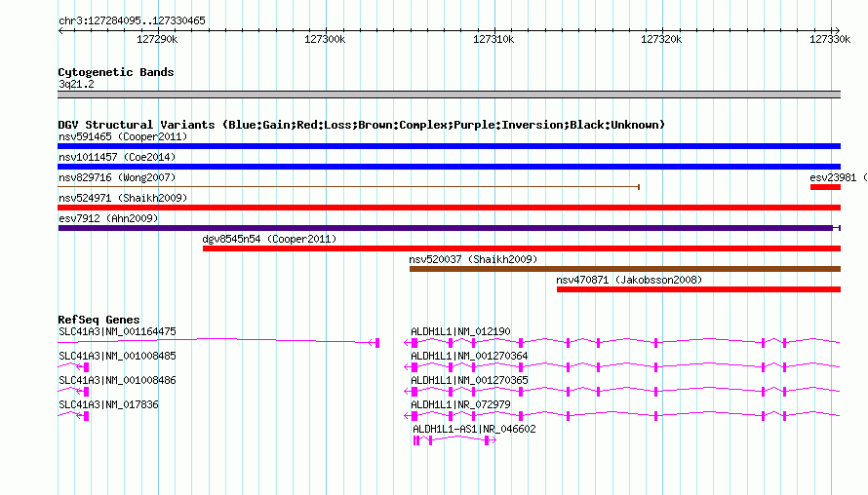Click the nsv524971 (Shaikh2009) label
This screenshot has width=868, height=495.
click(123, 198)
